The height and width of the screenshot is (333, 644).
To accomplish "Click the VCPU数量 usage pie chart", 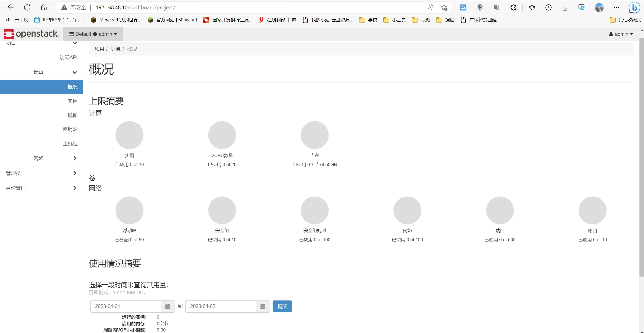I will [222, 135].
